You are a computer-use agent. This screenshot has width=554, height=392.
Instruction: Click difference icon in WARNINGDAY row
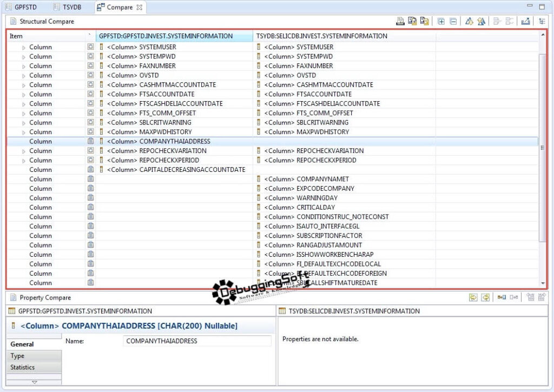click(91, 197)
